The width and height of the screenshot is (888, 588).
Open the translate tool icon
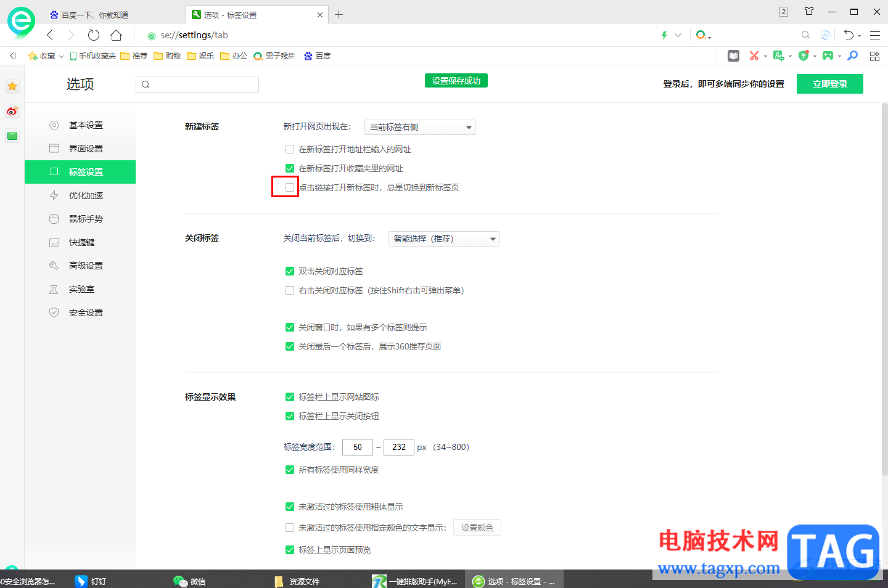tap(779, 55)
